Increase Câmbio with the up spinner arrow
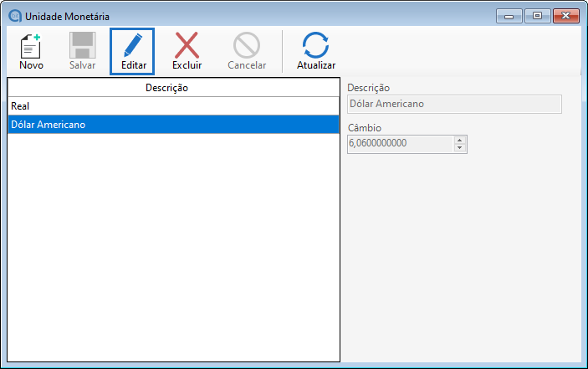588x369 pixels. [458, 140]
